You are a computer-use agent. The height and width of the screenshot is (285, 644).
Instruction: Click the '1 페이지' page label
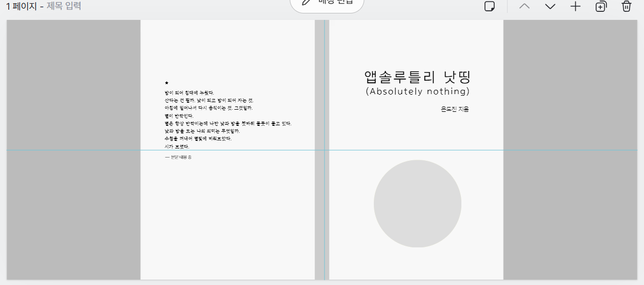click(22, 6)
